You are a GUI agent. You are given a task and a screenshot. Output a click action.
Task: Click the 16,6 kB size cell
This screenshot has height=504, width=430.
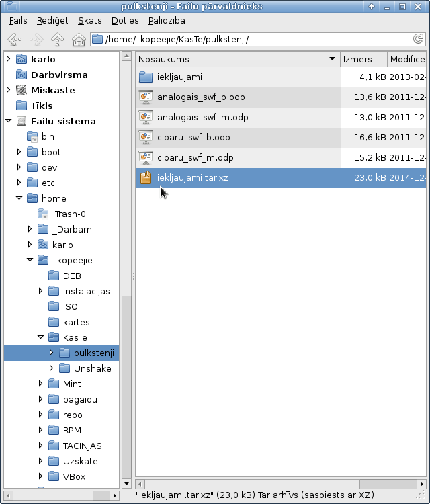tap(370, 138)
